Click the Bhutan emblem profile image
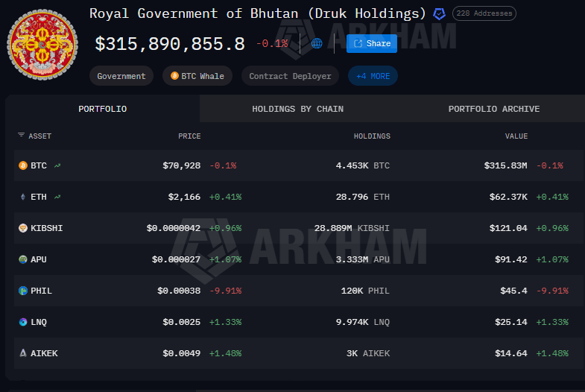 point(42,45)
